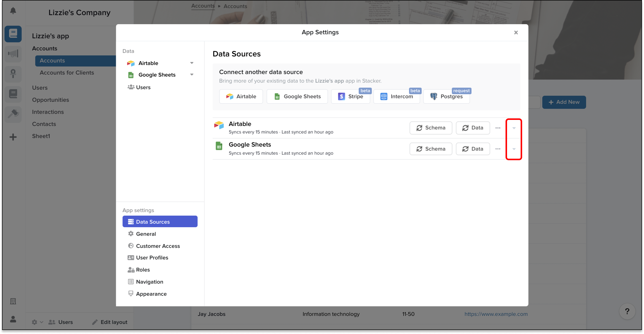The height and width of the screenshot is (334, 644).
Task: Open the user profile icon at bottom left
Action: point(13,319)
